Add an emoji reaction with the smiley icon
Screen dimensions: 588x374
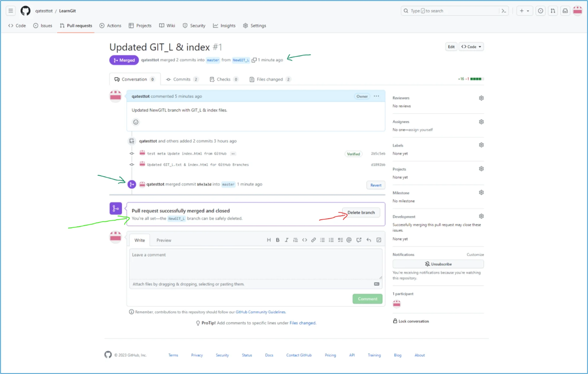(136, 122)
